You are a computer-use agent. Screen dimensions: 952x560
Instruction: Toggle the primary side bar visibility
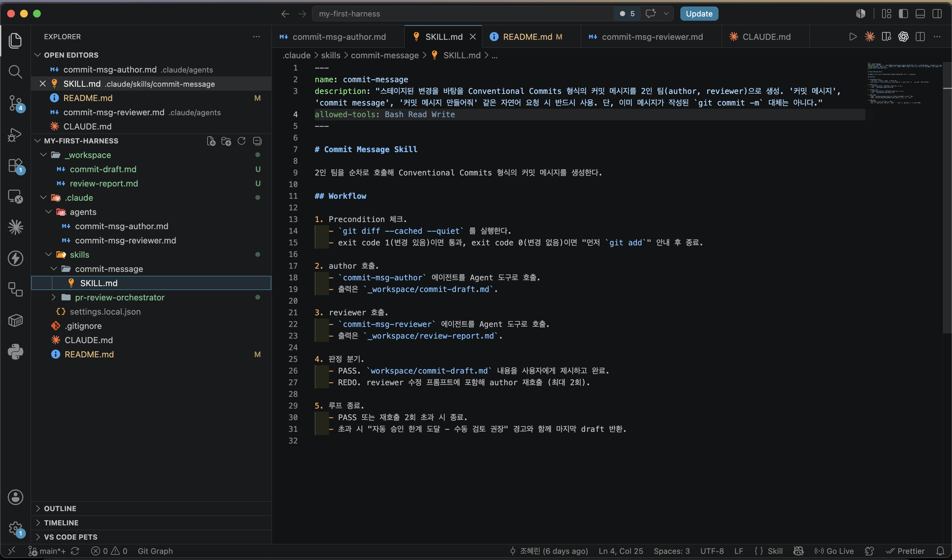pos(903,14)
